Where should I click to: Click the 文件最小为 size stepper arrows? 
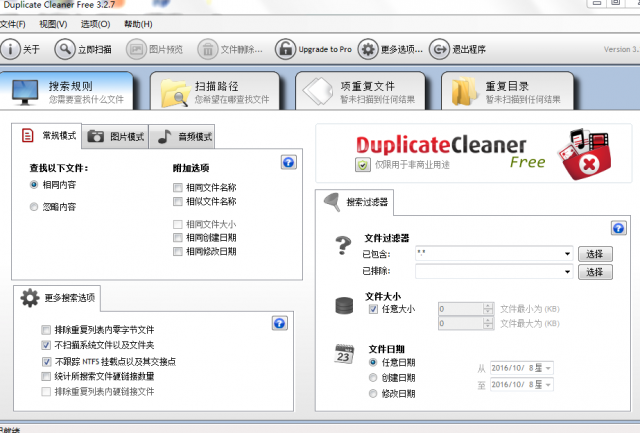(488, 309)
